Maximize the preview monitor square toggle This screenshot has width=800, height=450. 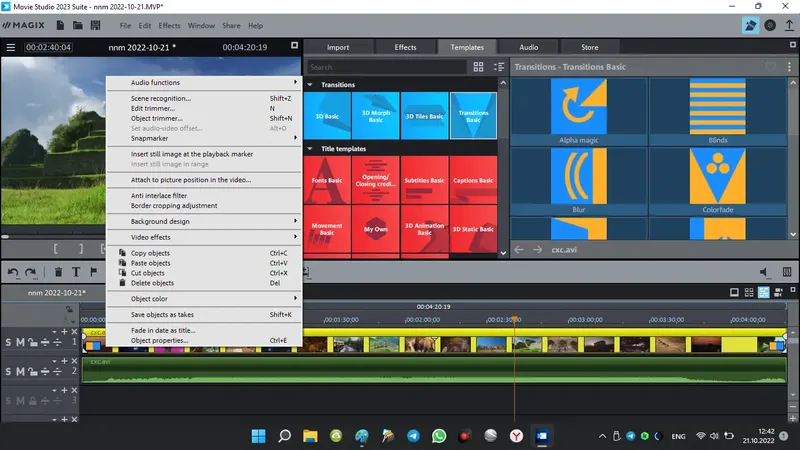294,45
